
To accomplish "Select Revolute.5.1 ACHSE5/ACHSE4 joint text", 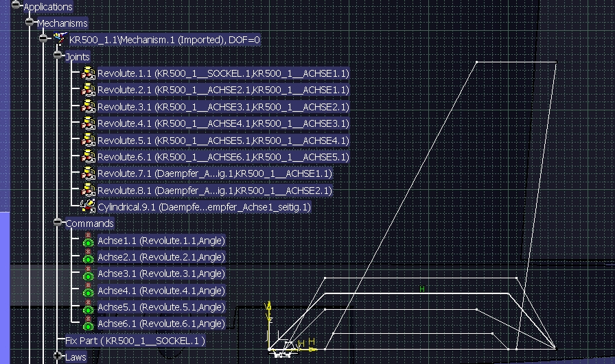I will 223,141.
